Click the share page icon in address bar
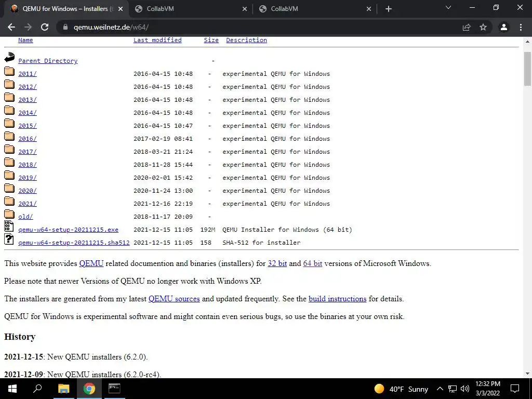The height and width of the screenshot is (399, 532). 467,27
